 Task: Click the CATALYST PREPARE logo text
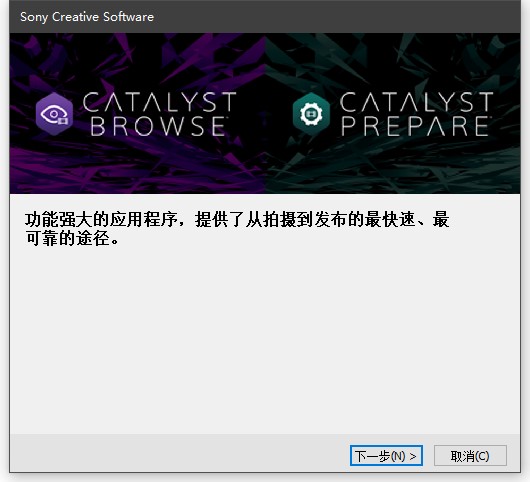click(x=416, y=114)
